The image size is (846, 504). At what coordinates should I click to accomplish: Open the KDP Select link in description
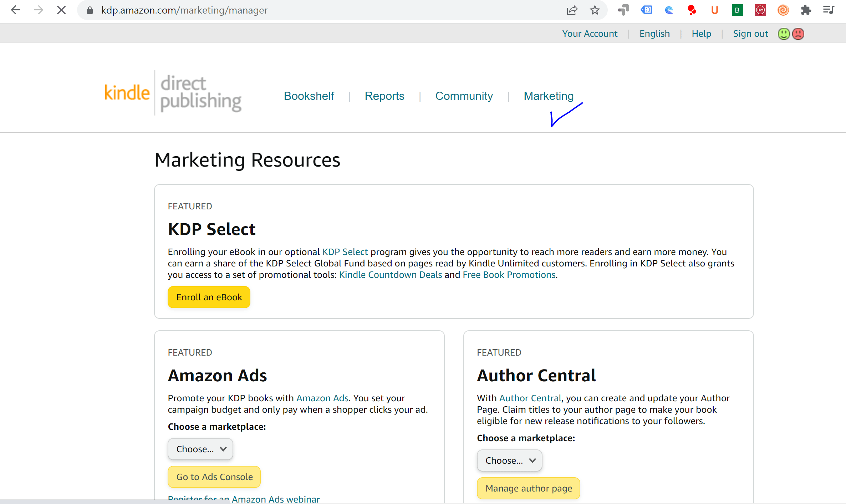[345, 252]
